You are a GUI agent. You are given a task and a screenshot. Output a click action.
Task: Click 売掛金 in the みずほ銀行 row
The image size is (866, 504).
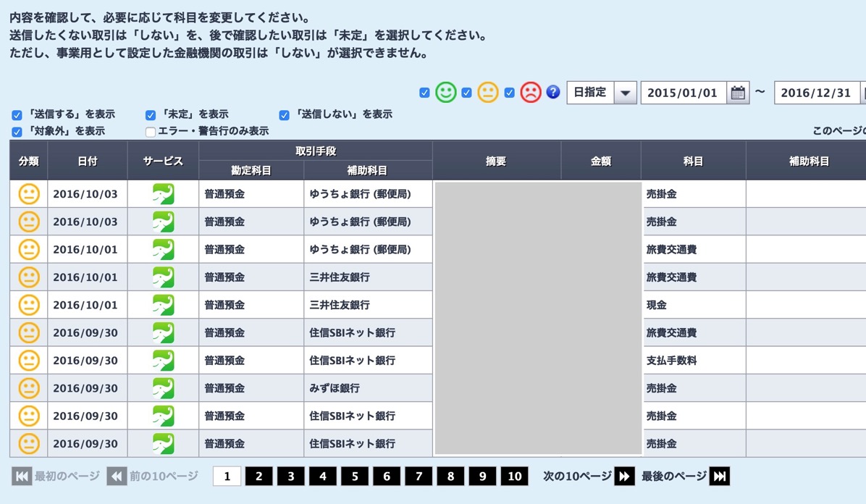click(x=662, y=388)
